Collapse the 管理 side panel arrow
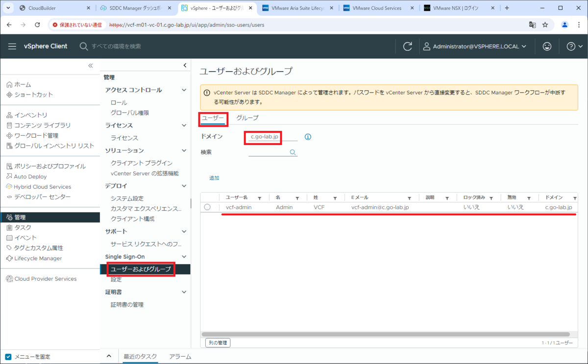 point(185,65)
